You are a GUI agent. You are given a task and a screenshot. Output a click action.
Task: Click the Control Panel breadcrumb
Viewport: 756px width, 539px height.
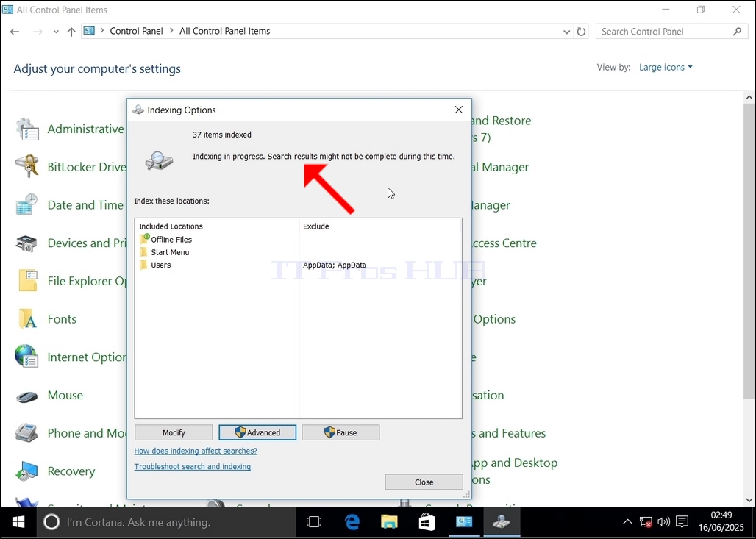[x=137, y=31]
